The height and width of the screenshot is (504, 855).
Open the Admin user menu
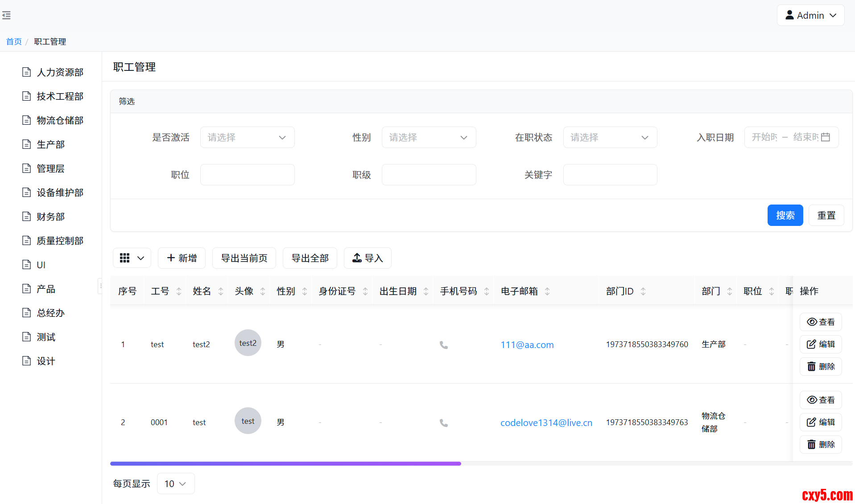coord(810,16)
